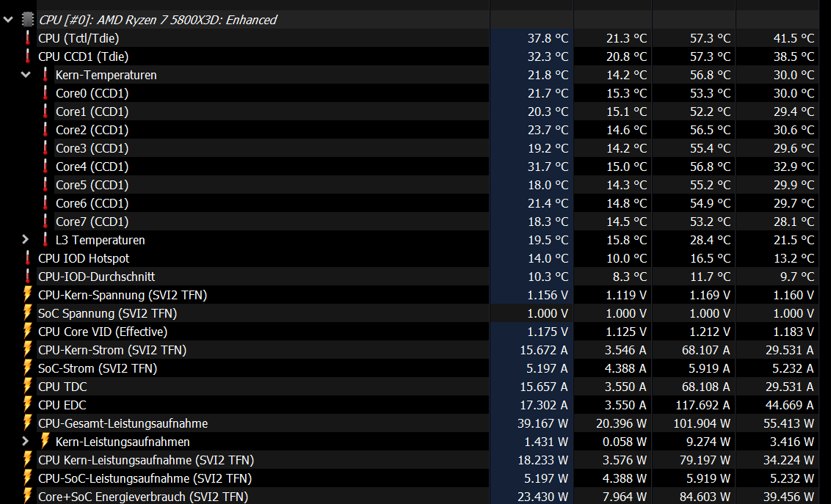
Task: Click thermometer icon beside L3 Temperaturen
Action: coord(45,240)
